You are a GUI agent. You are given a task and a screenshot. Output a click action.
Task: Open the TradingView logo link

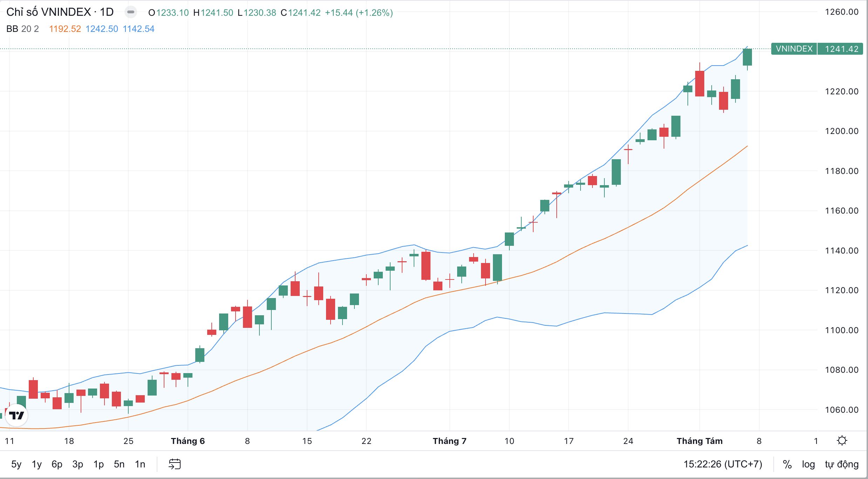tap(16, 416)
